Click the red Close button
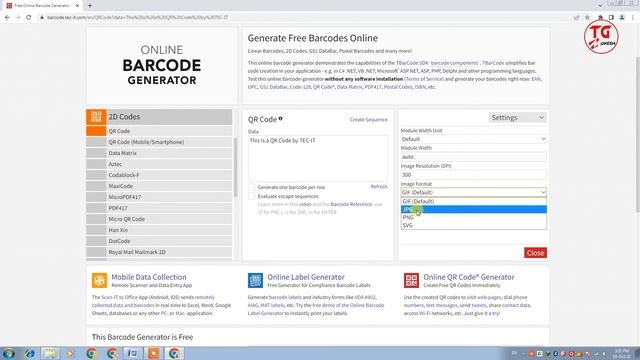Viewport: 640px width, 360px height. point(535,253)
